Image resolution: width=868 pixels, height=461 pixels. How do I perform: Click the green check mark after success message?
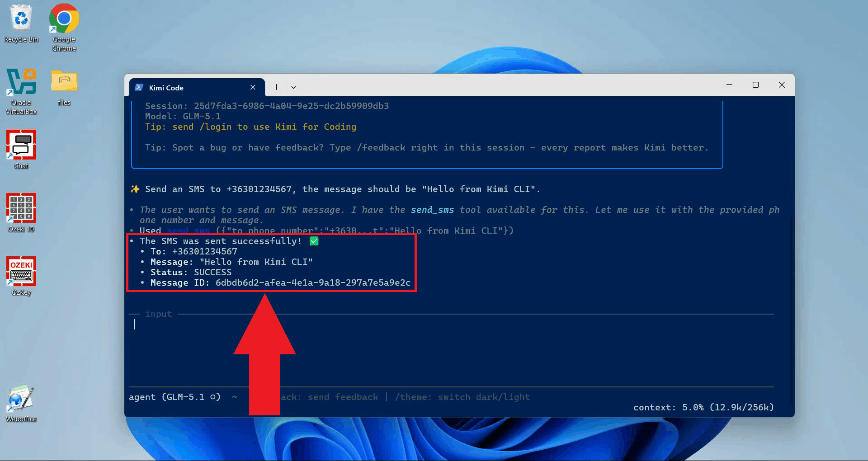coord(314,241)
